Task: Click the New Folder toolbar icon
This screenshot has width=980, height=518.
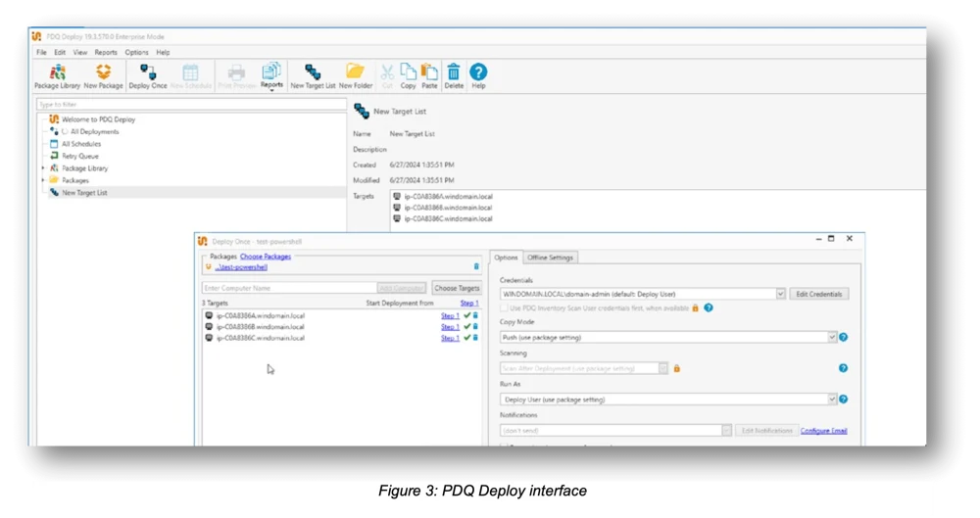Action: tap(355, 76)
